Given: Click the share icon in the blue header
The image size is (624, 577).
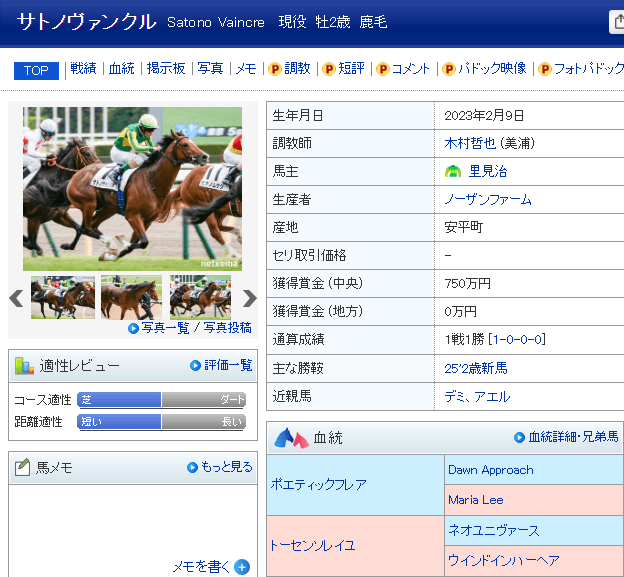Looking at the screenshot, I should pos(617,22).
